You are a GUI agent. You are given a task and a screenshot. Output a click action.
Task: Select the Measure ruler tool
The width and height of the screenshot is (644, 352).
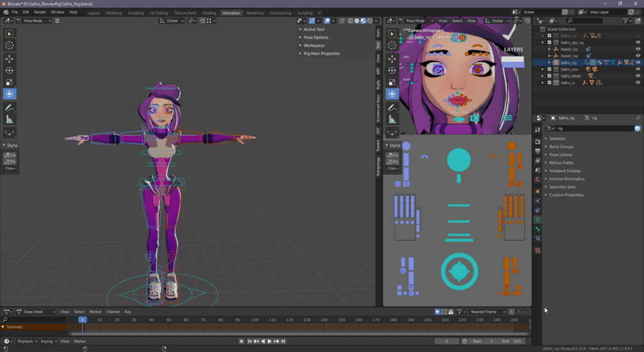click(9, 120)
